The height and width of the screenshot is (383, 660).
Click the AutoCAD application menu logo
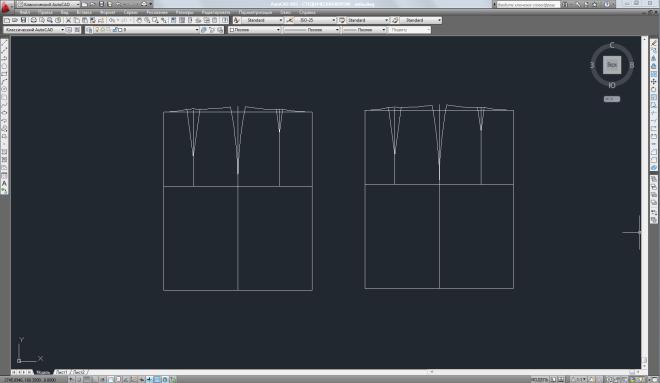pos(6,7)
